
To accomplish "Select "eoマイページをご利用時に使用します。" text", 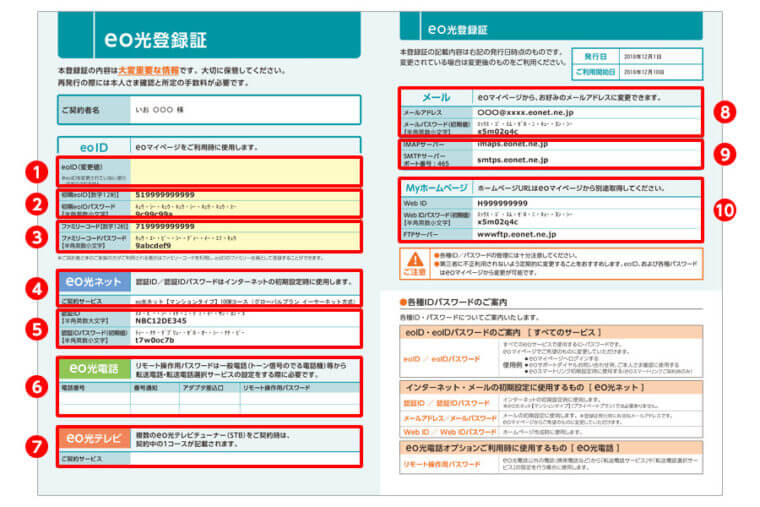I will coord(197,147).
